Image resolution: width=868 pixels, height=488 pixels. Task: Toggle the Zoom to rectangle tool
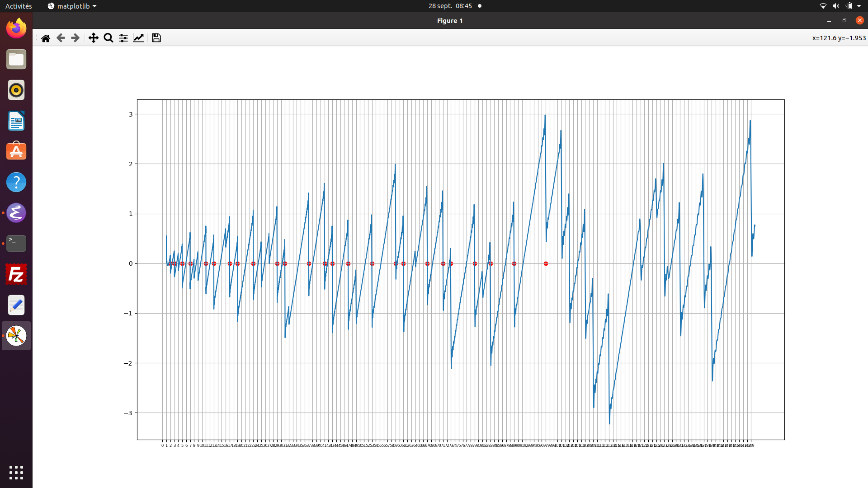pos(108,38)
